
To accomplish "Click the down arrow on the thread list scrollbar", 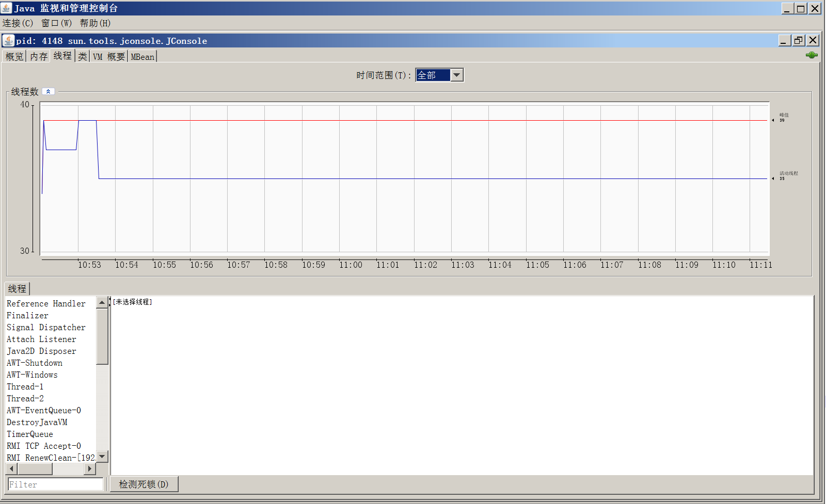I will pos(102,457).
